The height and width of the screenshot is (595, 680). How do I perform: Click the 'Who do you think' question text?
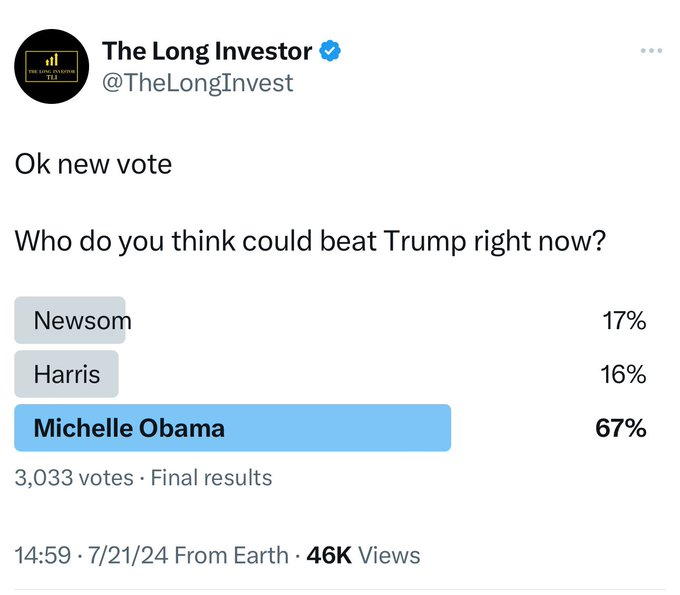point(309,241)
